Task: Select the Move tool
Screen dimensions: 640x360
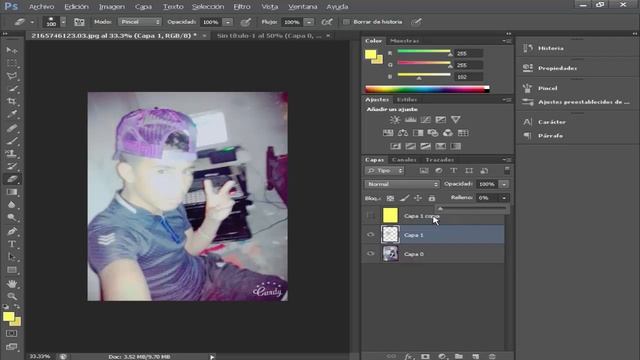Action: pyautogui.click(x=12, y=50)
